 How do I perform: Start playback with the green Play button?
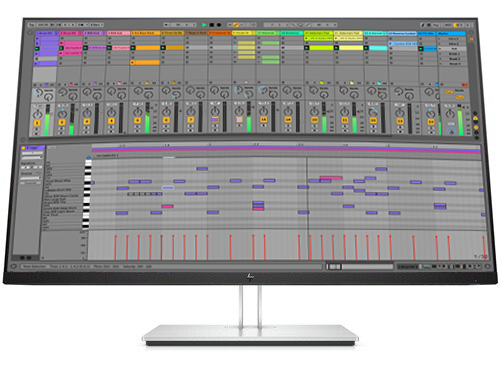(x=204, y=25)
